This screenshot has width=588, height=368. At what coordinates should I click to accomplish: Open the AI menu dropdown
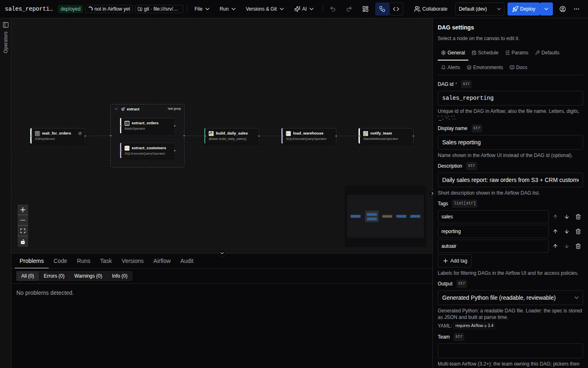click(x=304, y=9)
